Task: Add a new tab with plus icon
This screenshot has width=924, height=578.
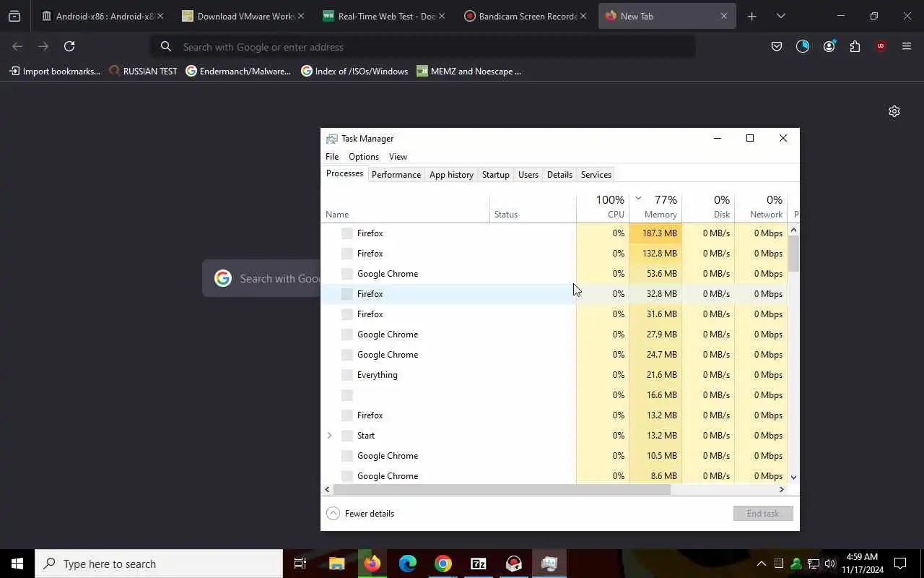Action: (x=751, y=16)
